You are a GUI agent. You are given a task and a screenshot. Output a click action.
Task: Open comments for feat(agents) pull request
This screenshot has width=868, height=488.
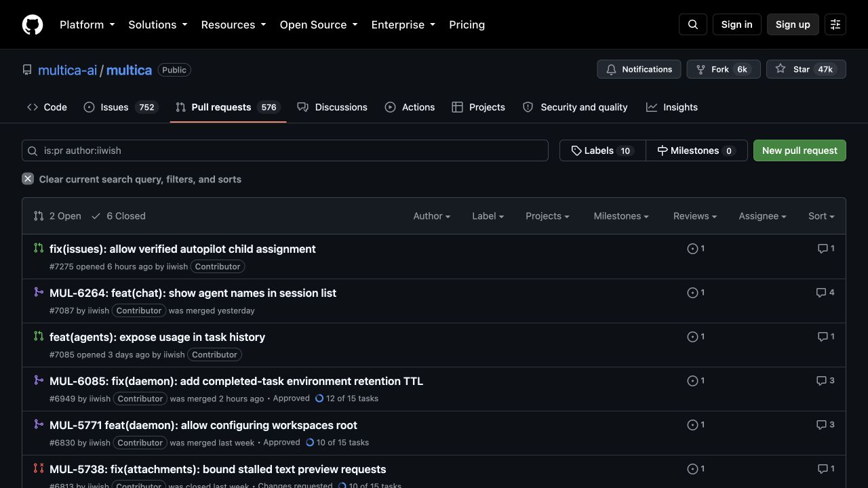pyautogui.click(x=826, y=337)
